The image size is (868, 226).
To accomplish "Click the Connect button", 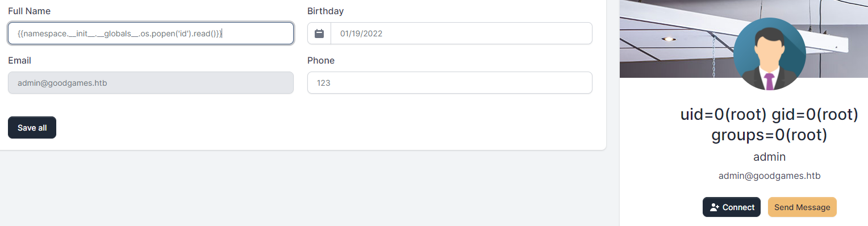I will 732,207.
